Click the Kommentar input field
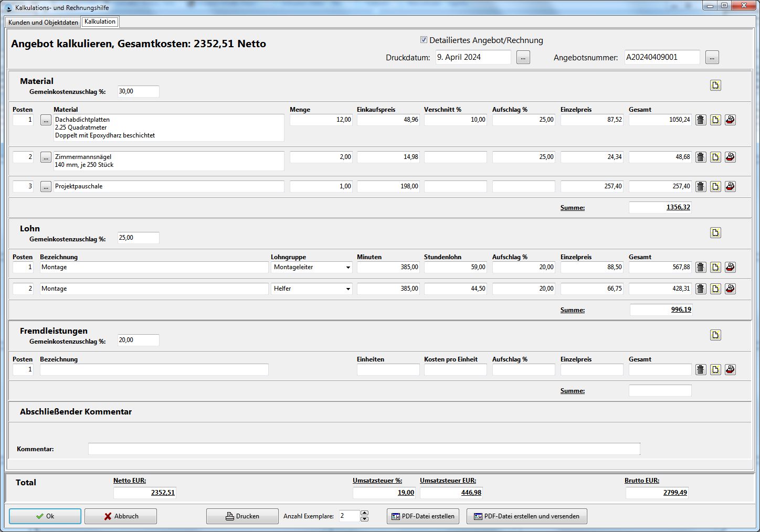 [364, 449]
